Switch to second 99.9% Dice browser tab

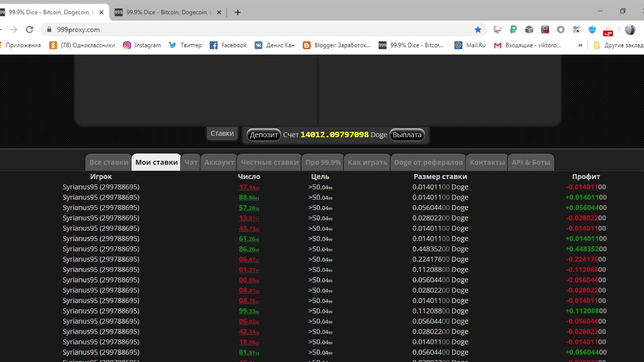[167, 12]
